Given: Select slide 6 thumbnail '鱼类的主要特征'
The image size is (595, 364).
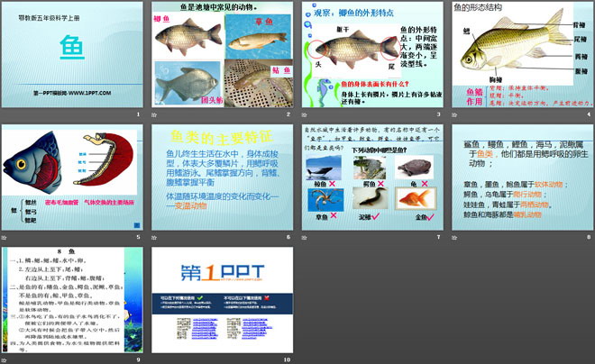Looking at the screenshot, I should pos(223,177).
